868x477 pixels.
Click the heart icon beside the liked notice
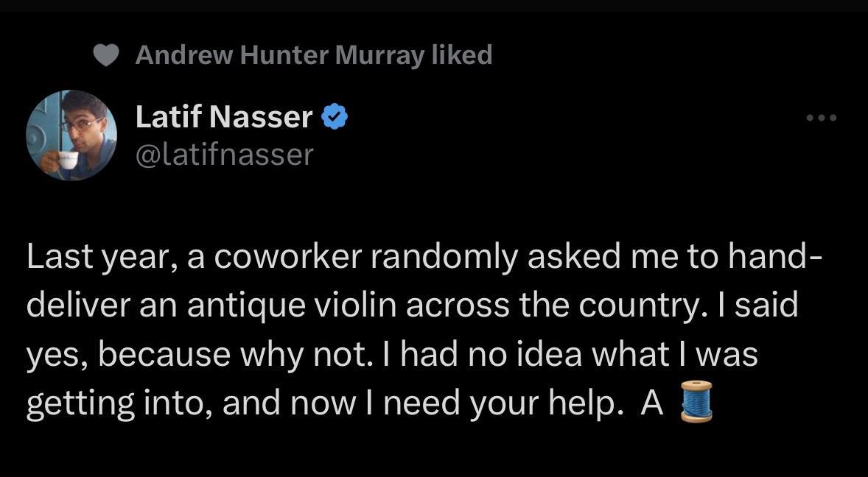coord(105,54)
